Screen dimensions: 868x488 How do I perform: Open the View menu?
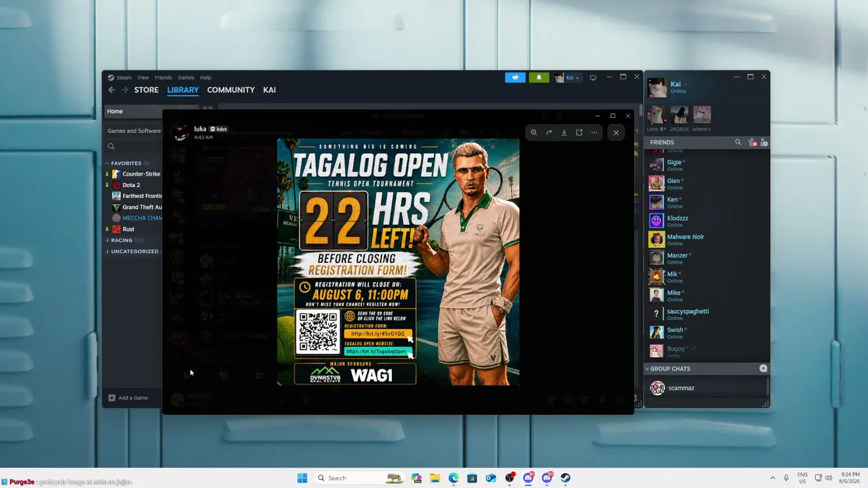(143, 77)
